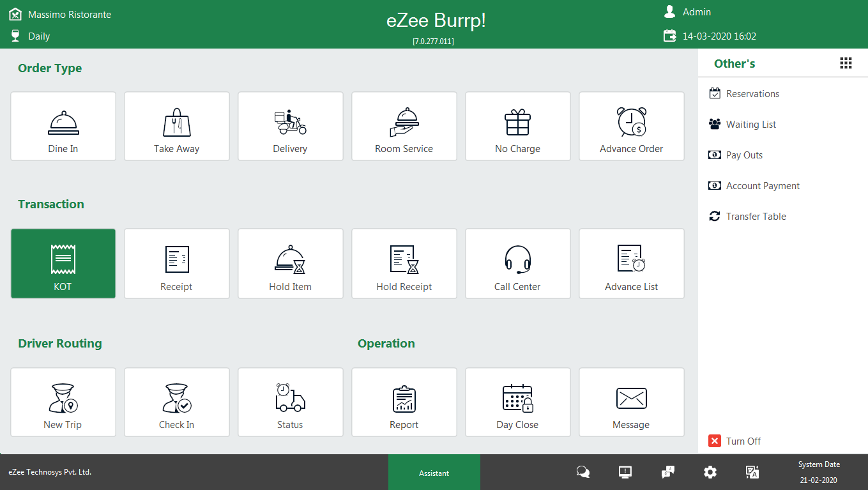Click the Massimo Ristorante outlet name
868x490 pixels.
70,14
